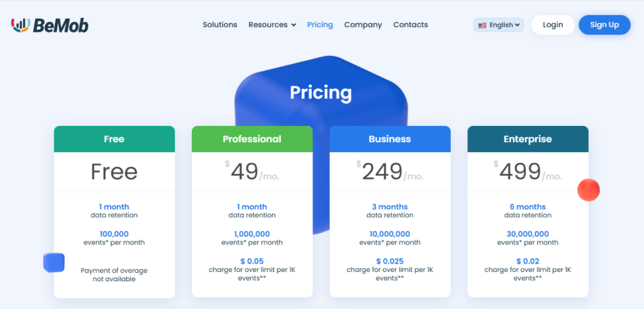Click the Pricing page heading
The width and height of the screenshot is (644, 309).
(321, 93)
